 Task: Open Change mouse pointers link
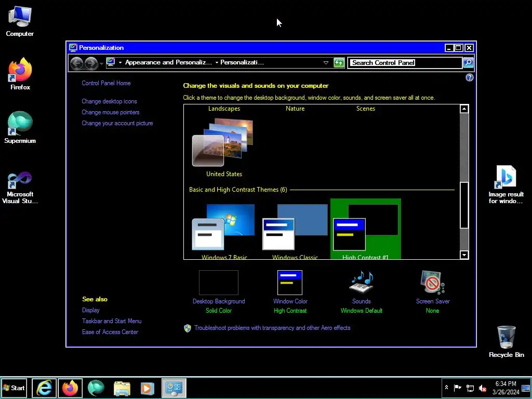tap(110, 112)
